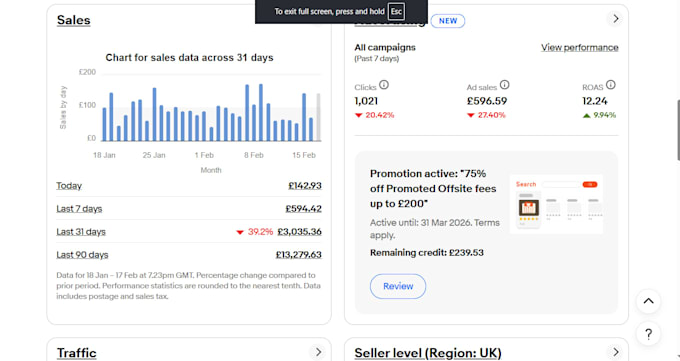Click the 20.42% clicks change
This screenshot has width=680, height=361.
tap(375, 115)
